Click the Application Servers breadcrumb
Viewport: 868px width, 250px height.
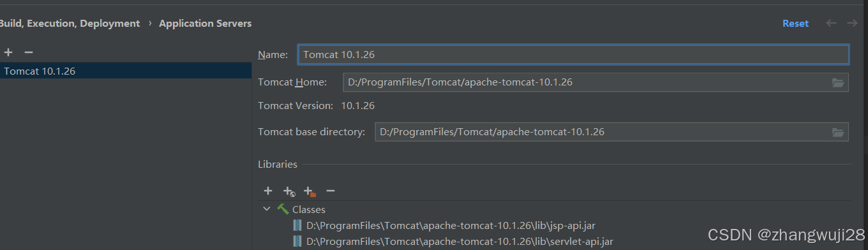(x=205, y=23)
